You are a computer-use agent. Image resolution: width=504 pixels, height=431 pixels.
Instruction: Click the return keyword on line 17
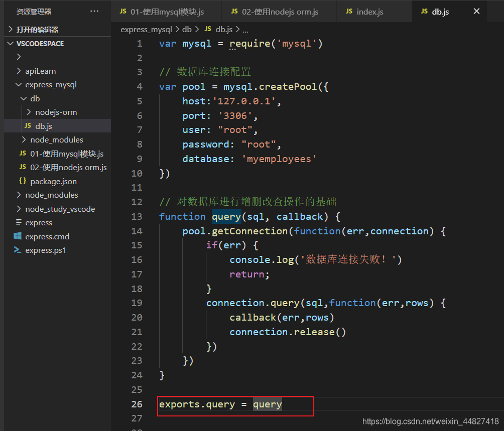[x=247, y=274]
